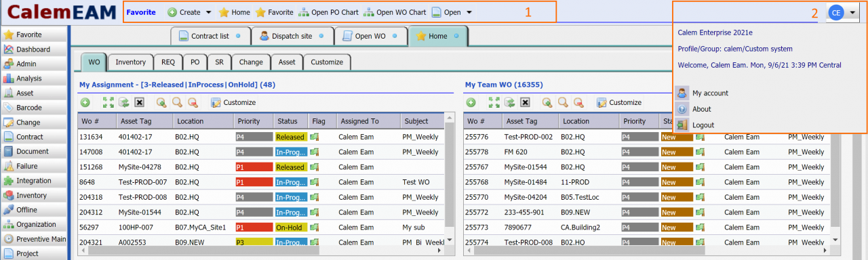This screenshot has width=868, height=260.
Task: Open the Dashboard module in the sidebar
Action: pos(34,49)
